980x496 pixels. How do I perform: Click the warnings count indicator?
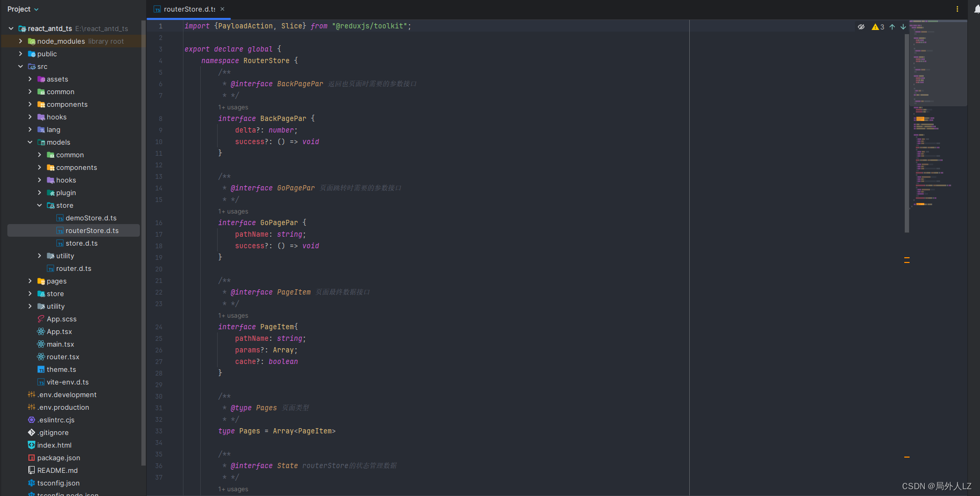coord(878,27)
